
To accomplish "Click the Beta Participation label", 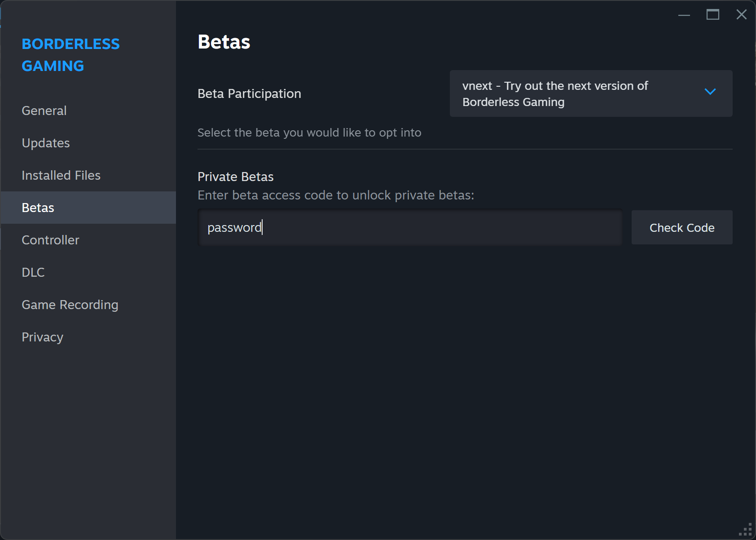I will pos(249,93).
